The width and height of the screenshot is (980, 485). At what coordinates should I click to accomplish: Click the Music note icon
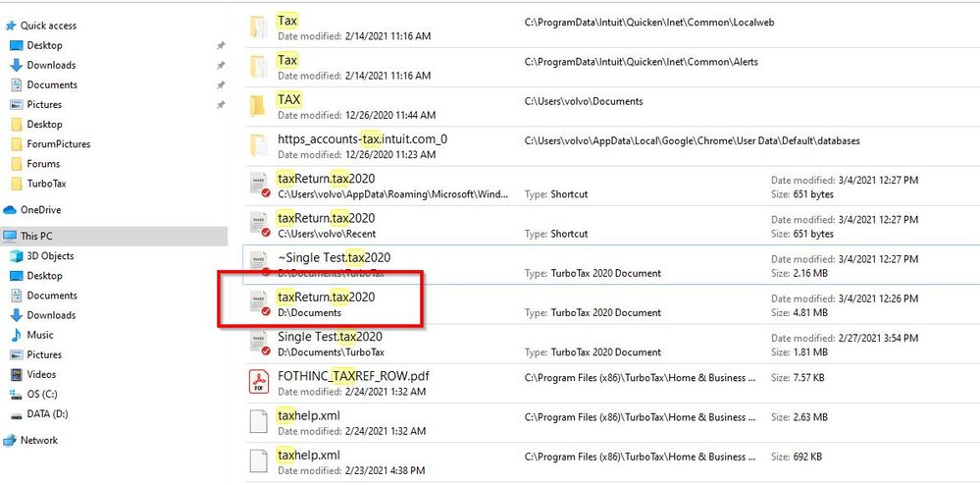click(x=17, y=335)
